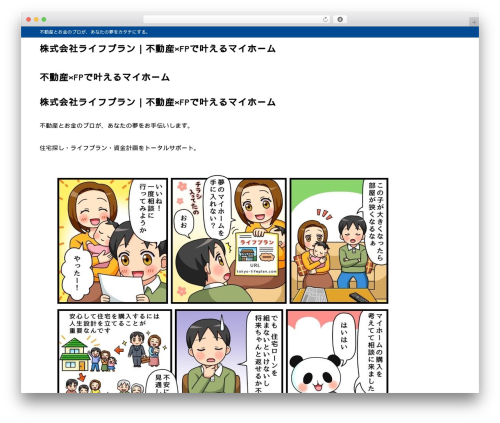The image size is (500, 423).
Task: Open a new tab with plus button
Action: pos(474,22)
